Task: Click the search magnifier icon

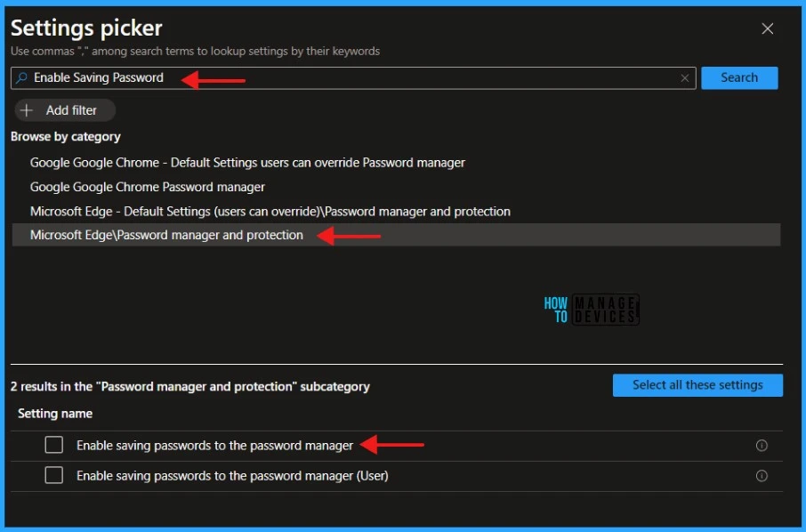Action: point(21,77)
